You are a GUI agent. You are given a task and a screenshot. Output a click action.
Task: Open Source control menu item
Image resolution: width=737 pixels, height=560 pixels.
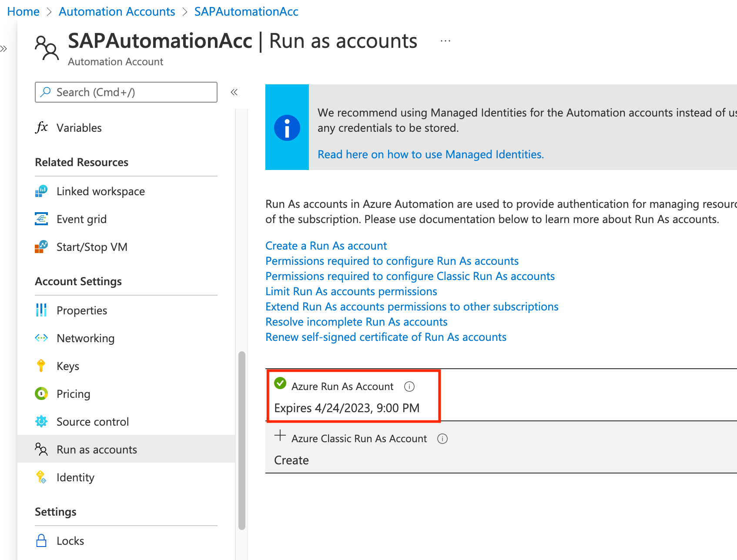point(126,422)
